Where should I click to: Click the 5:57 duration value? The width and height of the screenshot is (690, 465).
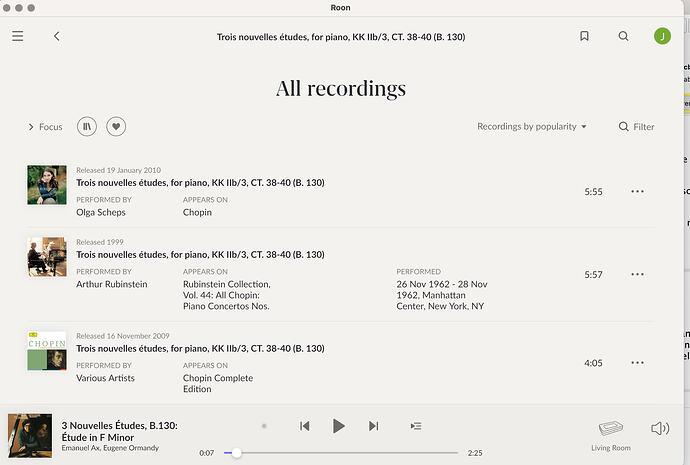point(593,275)
